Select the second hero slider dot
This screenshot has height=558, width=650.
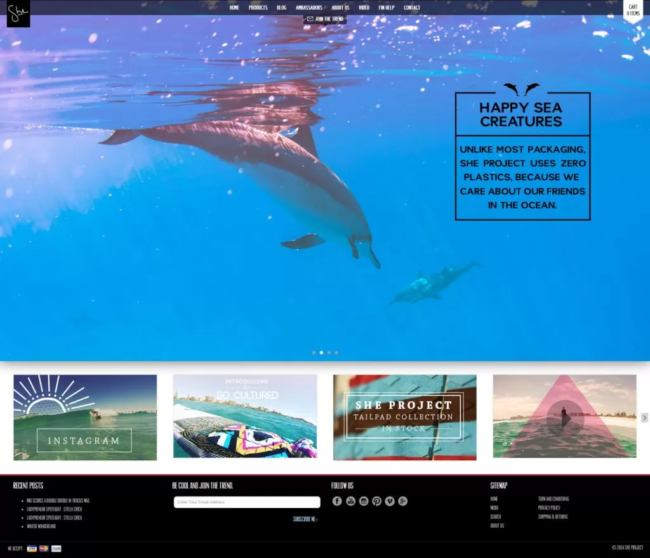pyautogui.click(x=321, y=352)
